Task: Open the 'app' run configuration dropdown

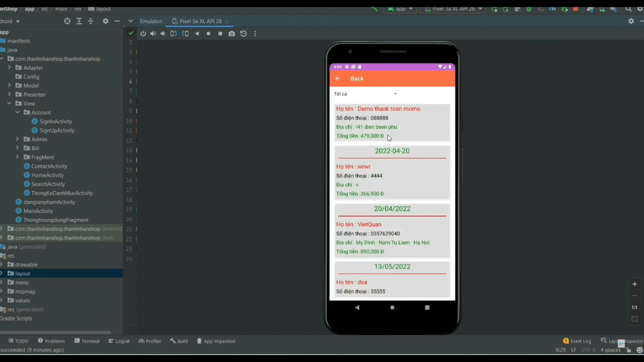Action: 400,9
